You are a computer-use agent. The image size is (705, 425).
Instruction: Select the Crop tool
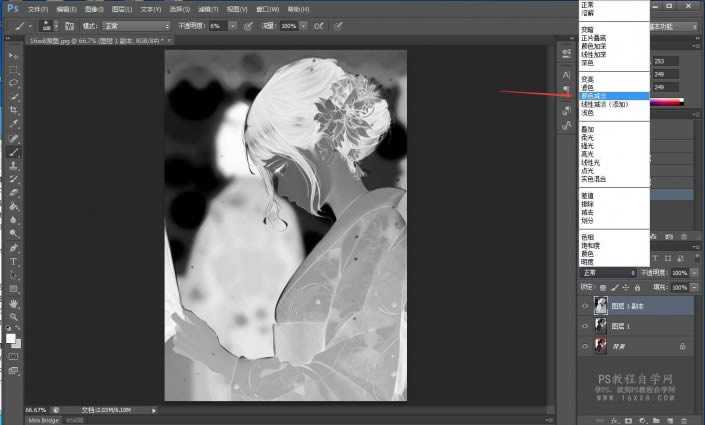pos(13,110)
